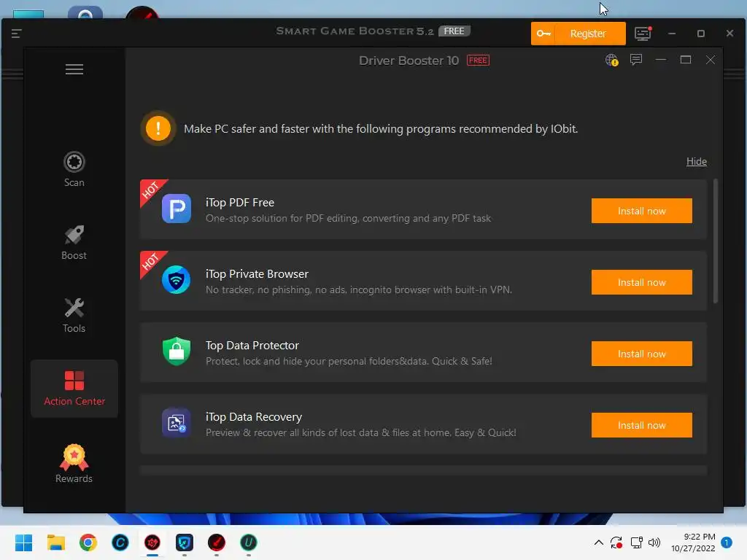The height and width of the screenshot is (560, 747).
Task: Click the iTop Private Browser shield icon
Action: [x=177, y=280]
